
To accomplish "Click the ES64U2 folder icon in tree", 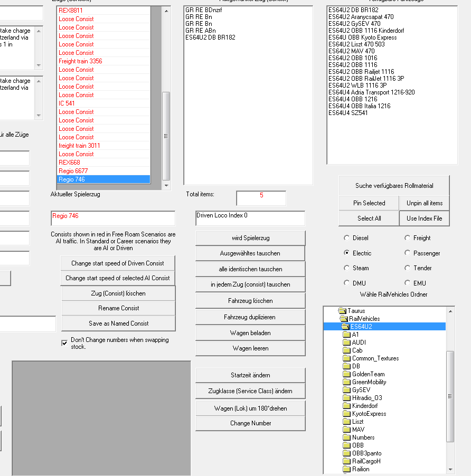I will click(346, 327).
